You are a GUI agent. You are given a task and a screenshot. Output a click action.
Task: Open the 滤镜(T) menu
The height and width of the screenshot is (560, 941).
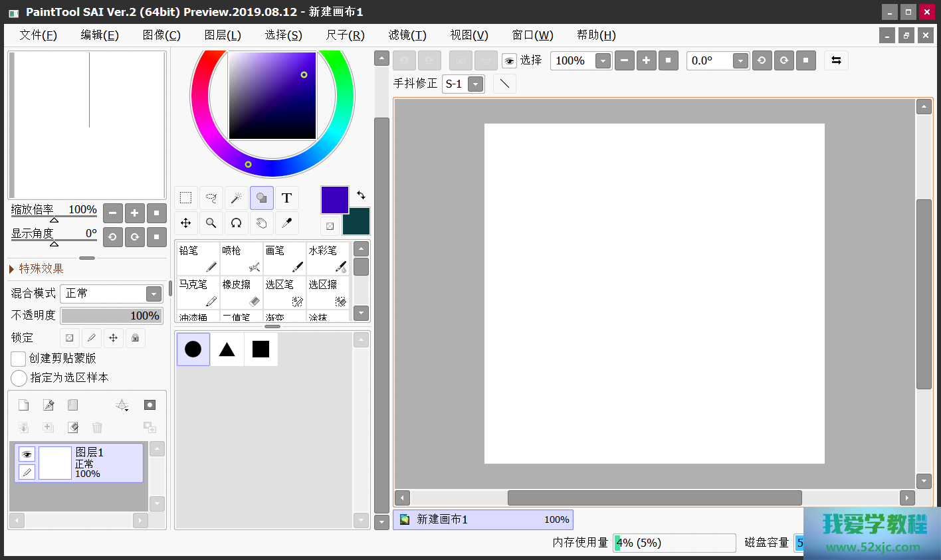407,35
